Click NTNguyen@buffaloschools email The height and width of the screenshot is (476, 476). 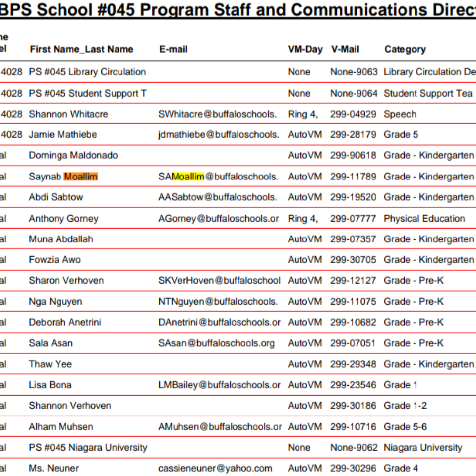(x=218, y=301)
